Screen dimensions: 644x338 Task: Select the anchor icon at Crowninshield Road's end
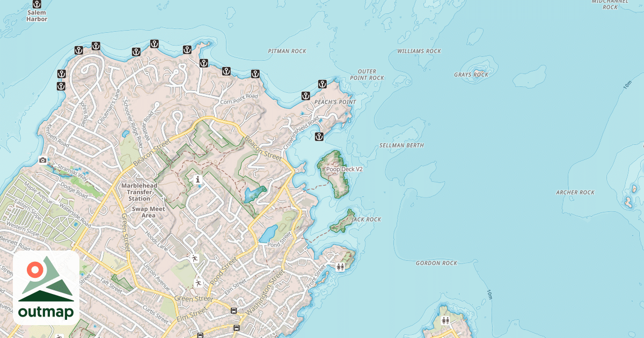[x=319, y=137]
